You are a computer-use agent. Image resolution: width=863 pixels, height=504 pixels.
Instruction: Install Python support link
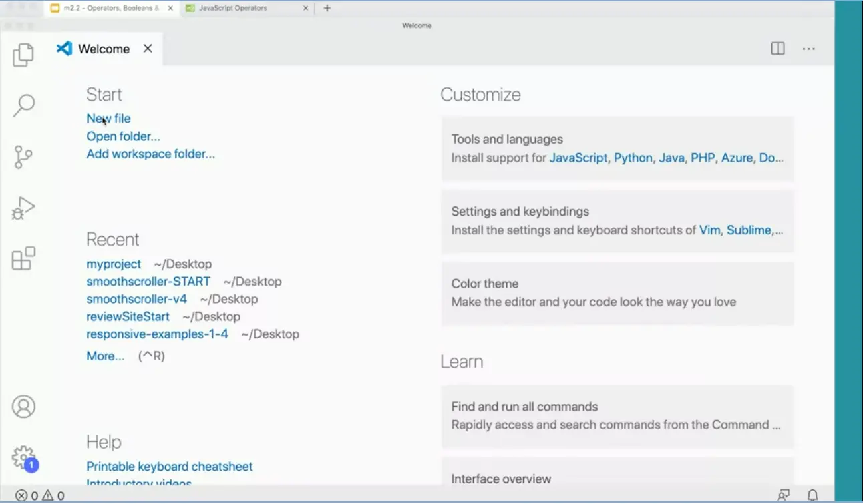click(633, 158)
